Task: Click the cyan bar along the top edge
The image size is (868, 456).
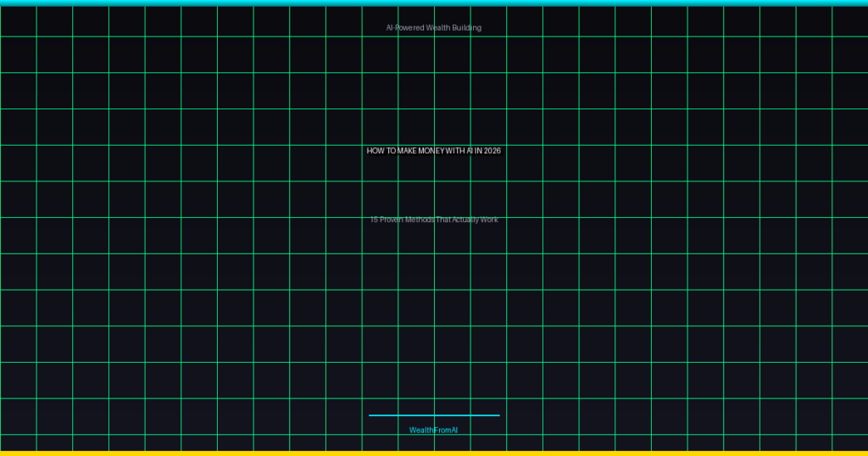Action: (434, 3)
